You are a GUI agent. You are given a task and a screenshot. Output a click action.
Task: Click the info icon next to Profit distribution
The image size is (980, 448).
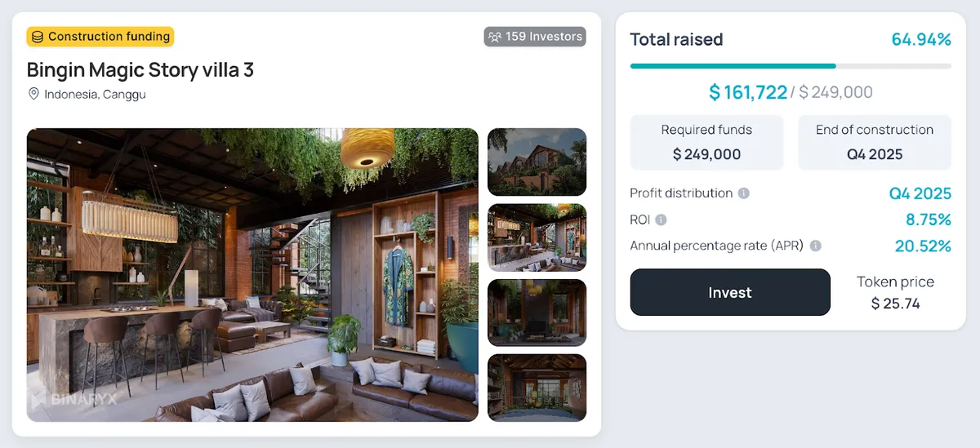(x=743, y=193)
